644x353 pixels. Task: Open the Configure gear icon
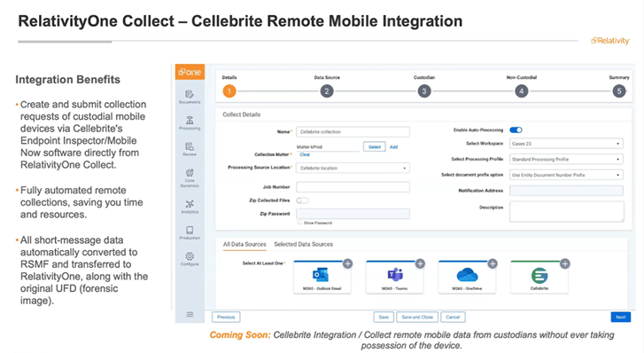(190, 259)
